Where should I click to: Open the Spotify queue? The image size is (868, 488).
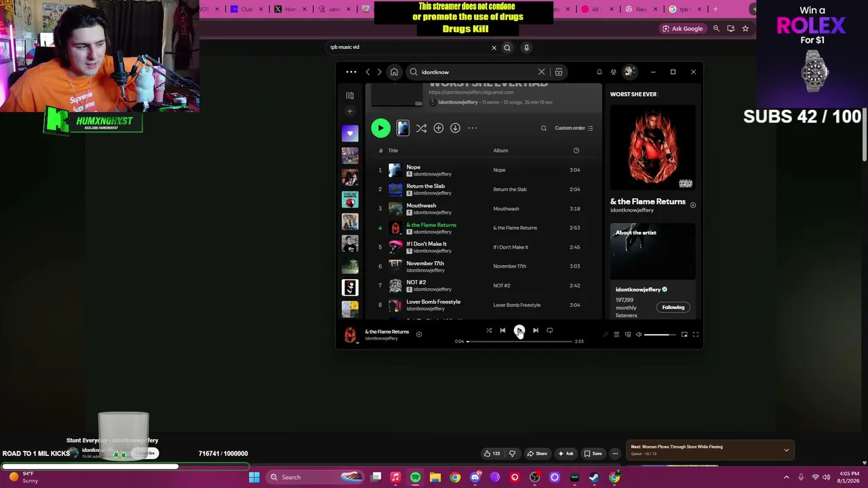click(616, 335)
